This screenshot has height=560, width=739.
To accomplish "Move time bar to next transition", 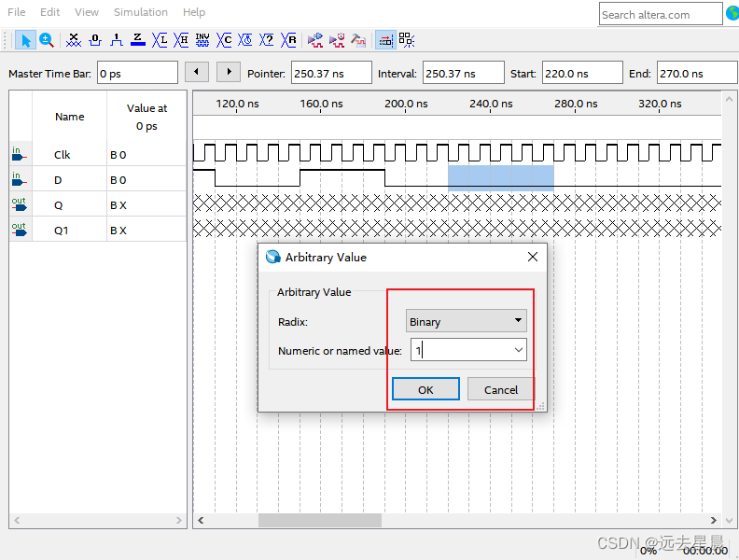I will click(x=229, y=72).
